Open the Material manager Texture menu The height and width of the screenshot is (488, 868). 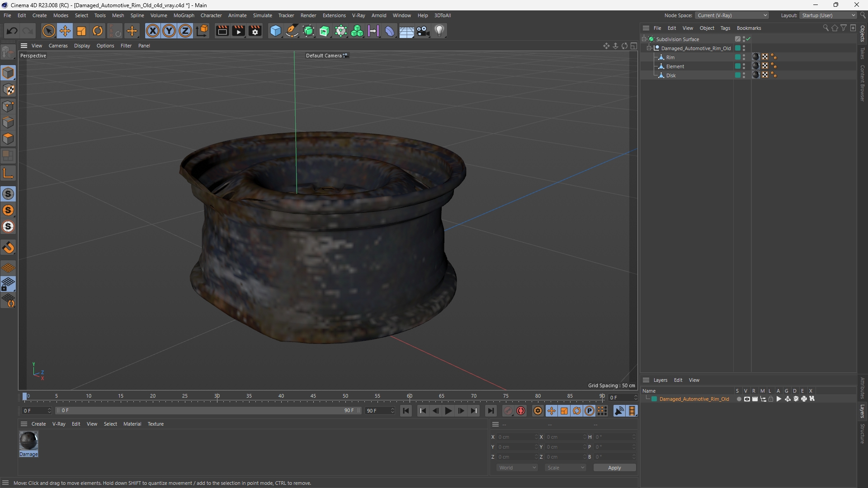pyautogui.click(x=156, y=424)
